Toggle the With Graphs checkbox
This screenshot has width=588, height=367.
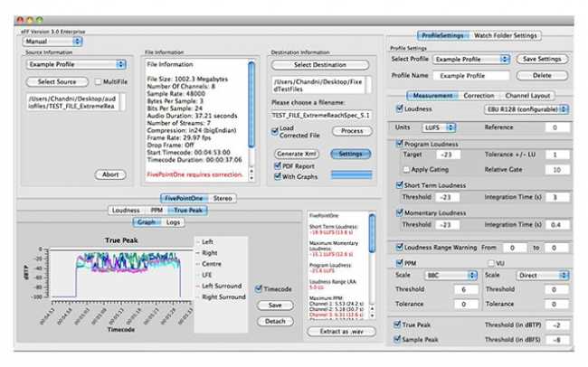click(x=278, y=176)
